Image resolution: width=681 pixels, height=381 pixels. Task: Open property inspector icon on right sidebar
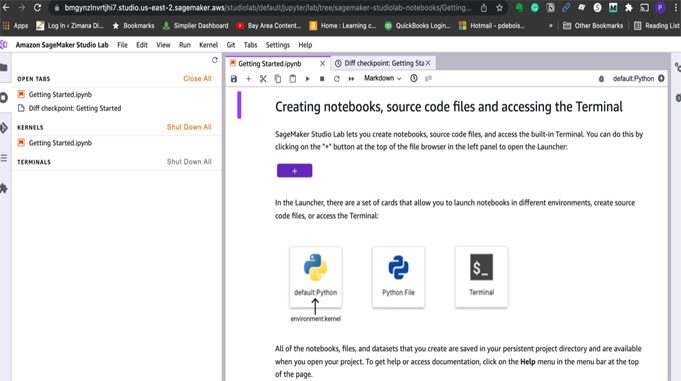[x=678, y=67]
